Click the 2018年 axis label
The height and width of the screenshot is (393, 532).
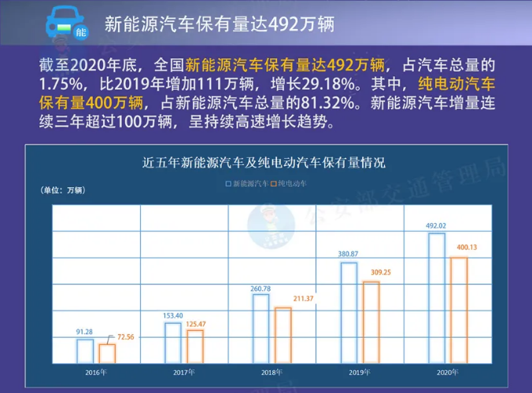(272, 373)
